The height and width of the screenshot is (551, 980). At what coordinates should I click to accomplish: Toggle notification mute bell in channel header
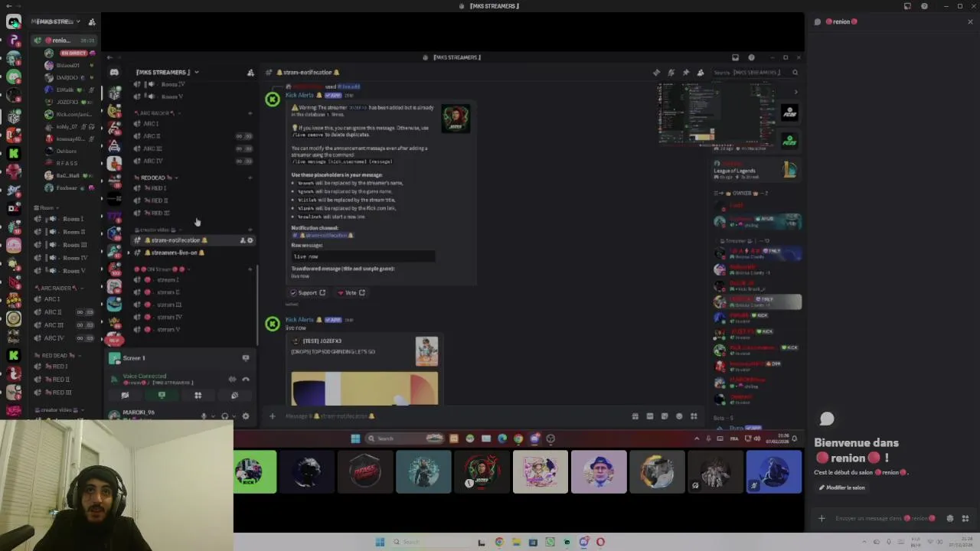[671, 73]
